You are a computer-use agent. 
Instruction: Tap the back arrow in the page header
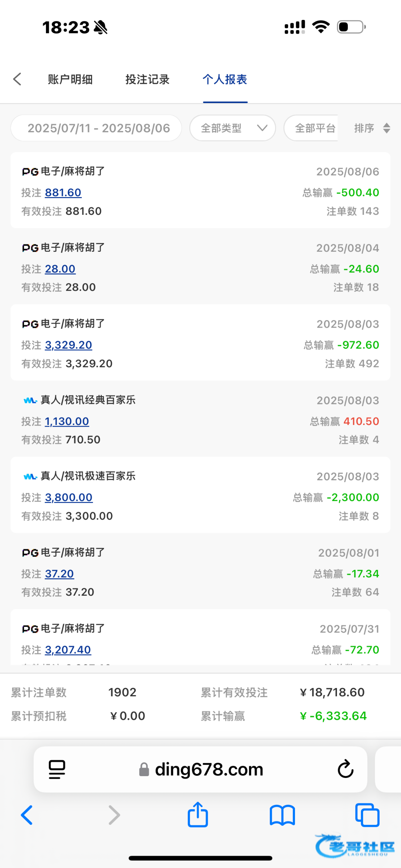(17, 79)
